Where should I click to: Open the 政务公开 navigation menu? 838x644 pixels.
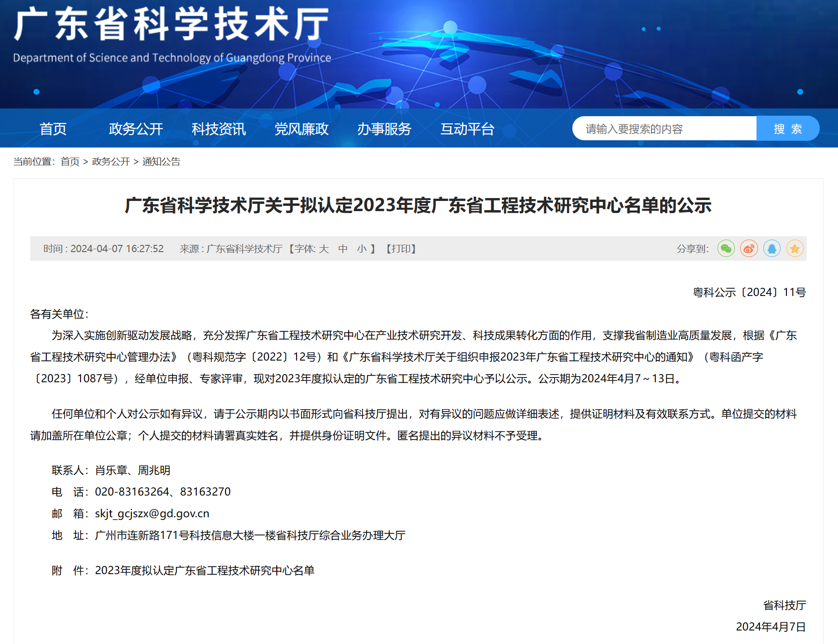tap(136, 129)
